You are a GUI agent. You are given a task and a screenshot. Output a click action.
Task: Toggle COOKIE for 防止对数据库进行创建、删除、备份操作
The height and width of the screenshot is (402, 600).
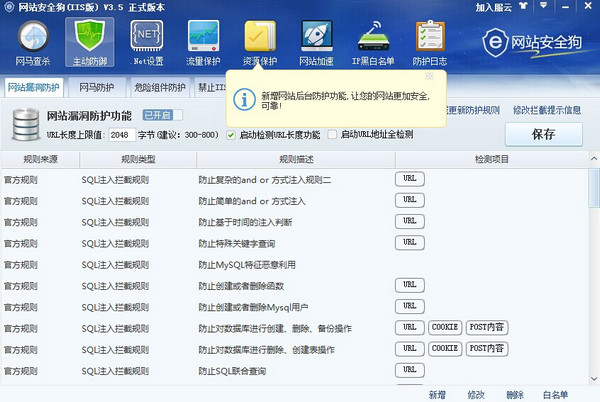(x=445, y=327)
